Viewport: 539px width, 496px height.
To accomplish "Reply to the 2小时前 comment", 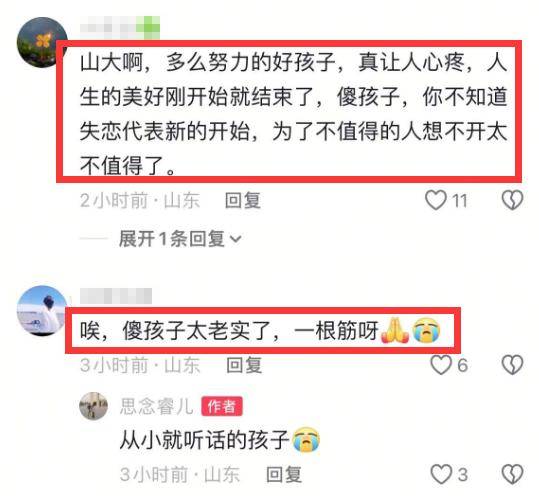I will [243, 200].
